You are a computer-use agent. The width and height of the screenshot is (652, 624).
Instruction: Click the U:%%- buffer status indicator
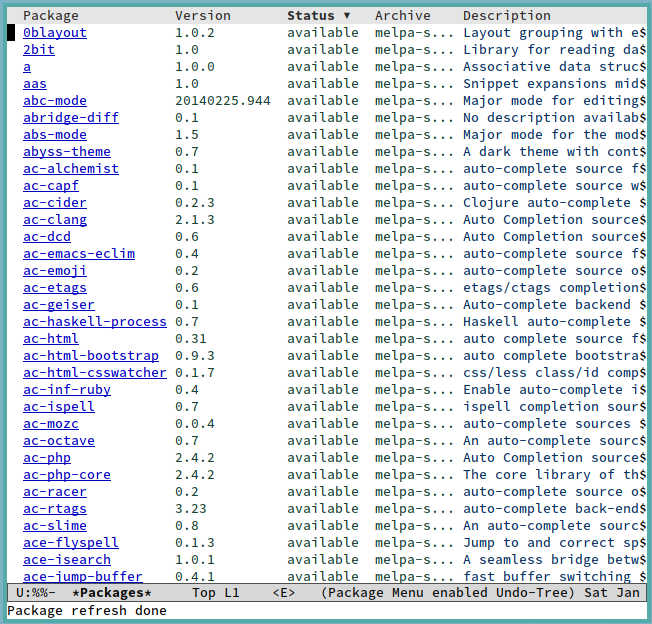36,592
